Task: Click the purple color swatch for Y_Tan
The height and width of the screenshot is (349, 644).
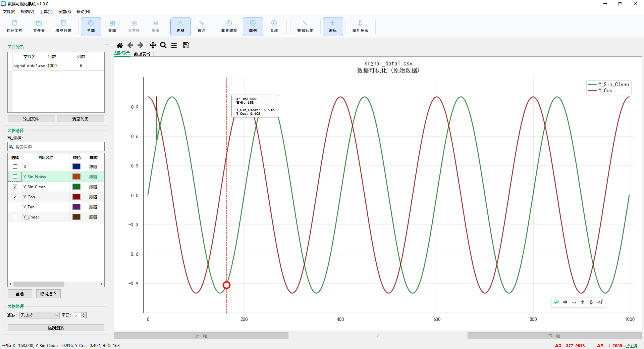Action: point(76,207)
